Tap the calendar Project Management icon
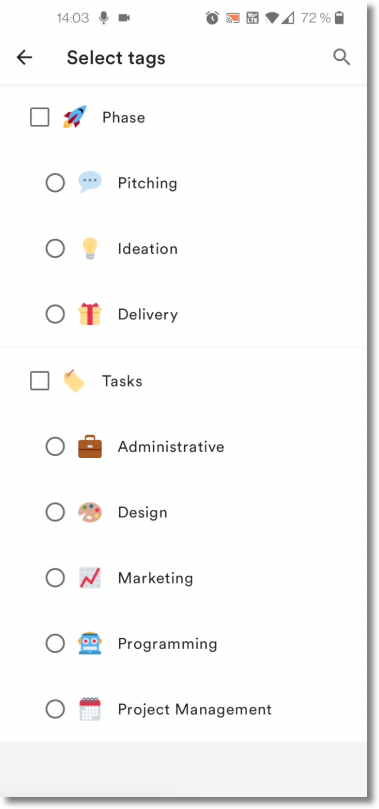379x809 pixels. pos(90,709)
